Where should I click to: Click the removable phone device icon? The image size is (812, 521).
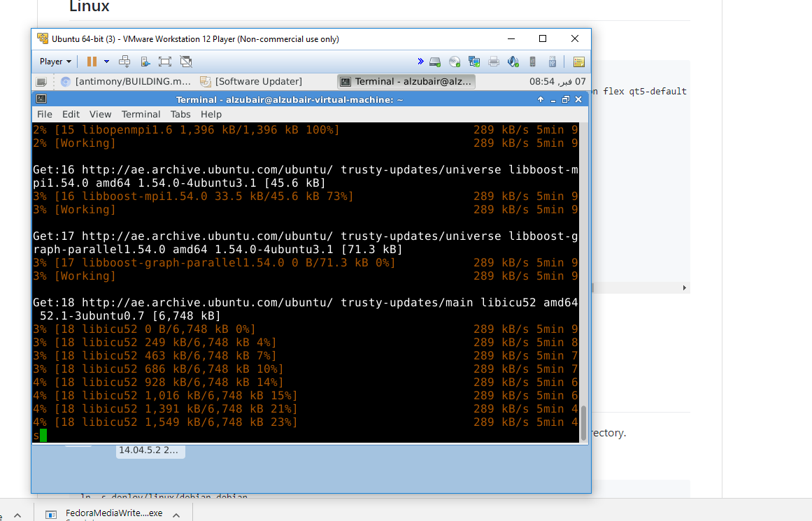[x=532, y=62]
